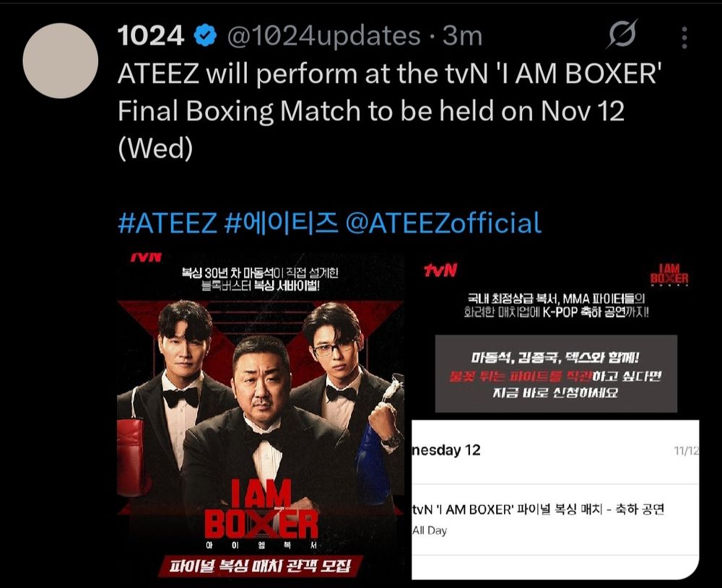Click the tweet text about ATEEZ performance
This screenshot has width=722, height=588.
point(390,110)
